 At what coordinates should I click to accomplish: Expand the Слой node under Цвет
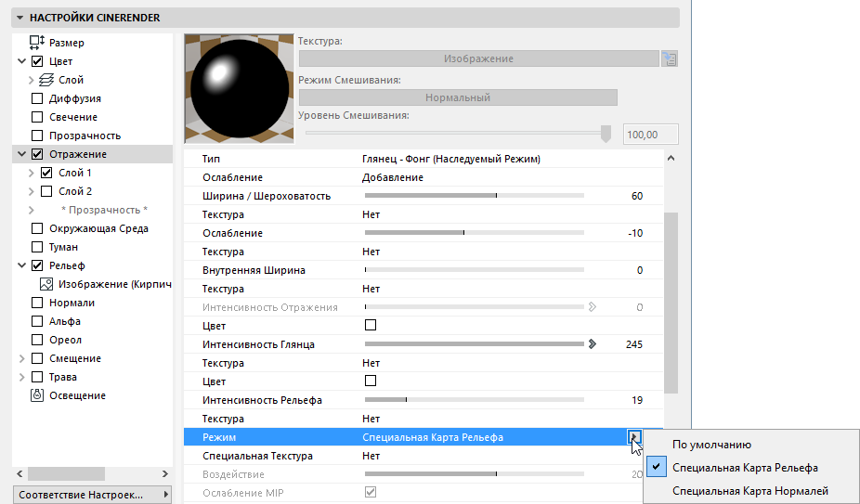tap(32, 80)
